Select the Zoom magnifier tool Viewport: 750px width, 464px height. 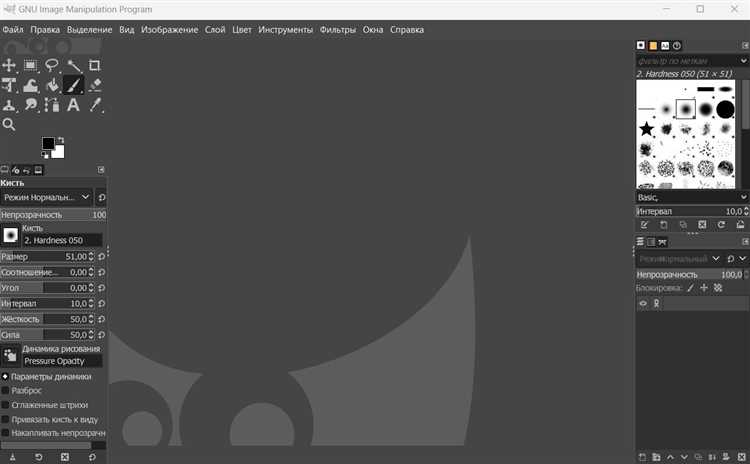[9, 125]
